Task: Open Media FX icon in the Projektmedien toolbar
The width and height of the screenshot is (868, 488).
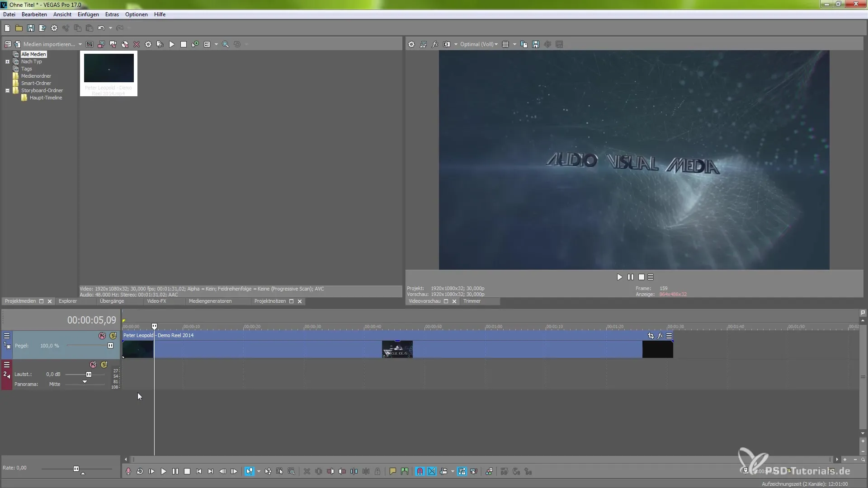Action: (160, 44)
